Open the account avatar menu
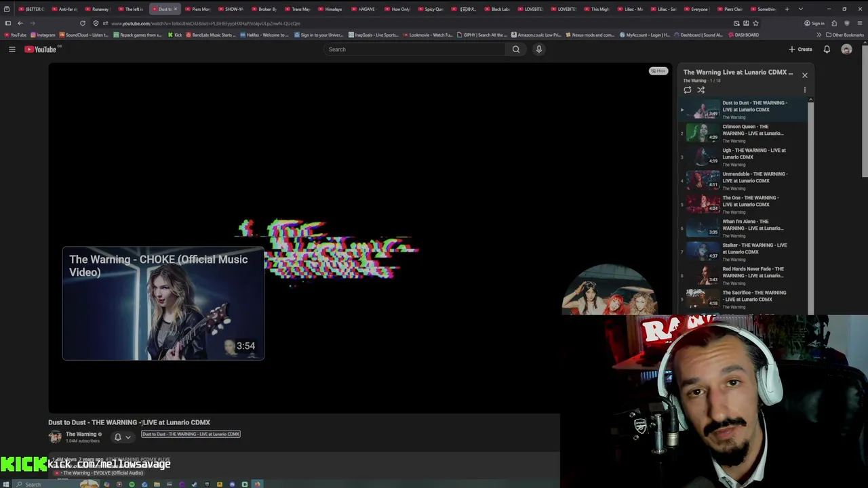The image size is (868, 488). point(846,49)
